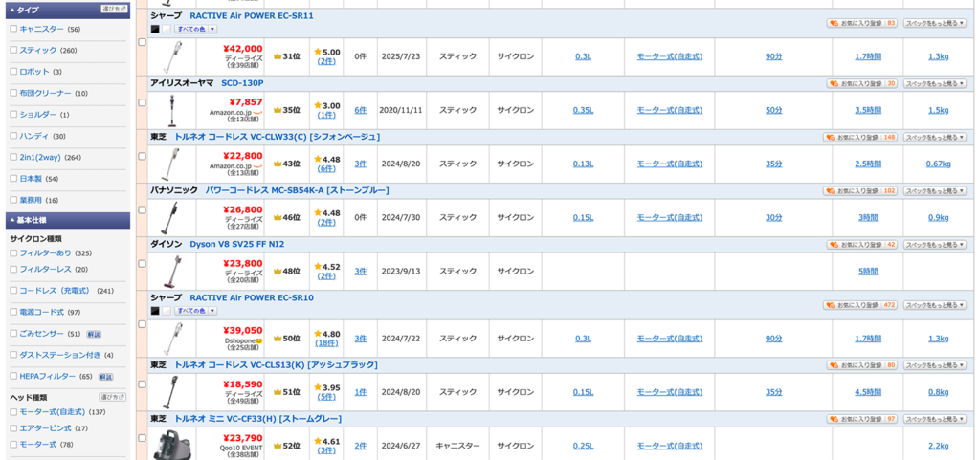Expand スペックをもっと見る for EC-SR11
Viewport: 980px width, 460px height.
pyautogui.click(x=934, y=23)
